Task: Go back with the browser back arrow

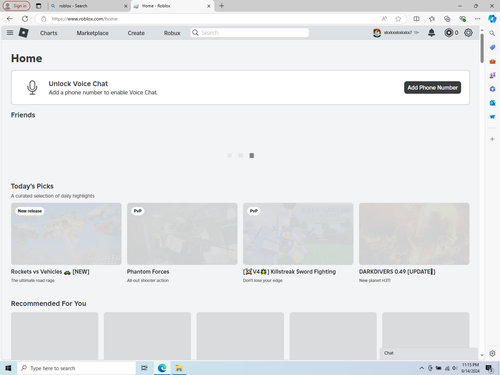Action: (10, 19)
